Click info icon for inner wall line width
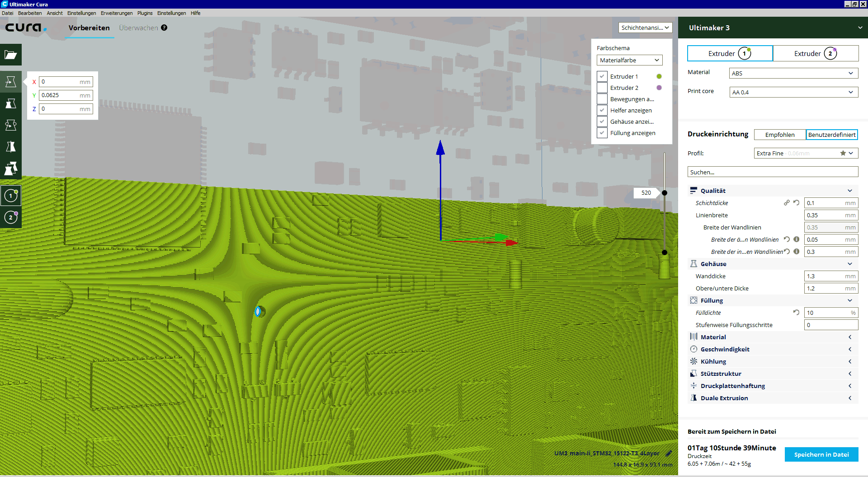 797,252
